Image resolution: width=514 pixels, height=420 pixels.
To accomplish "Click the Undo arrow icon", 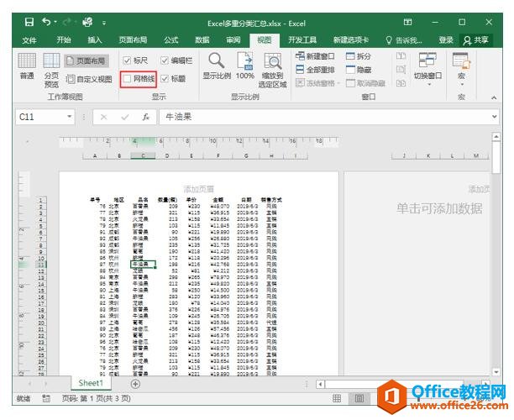I will [46, 22].
